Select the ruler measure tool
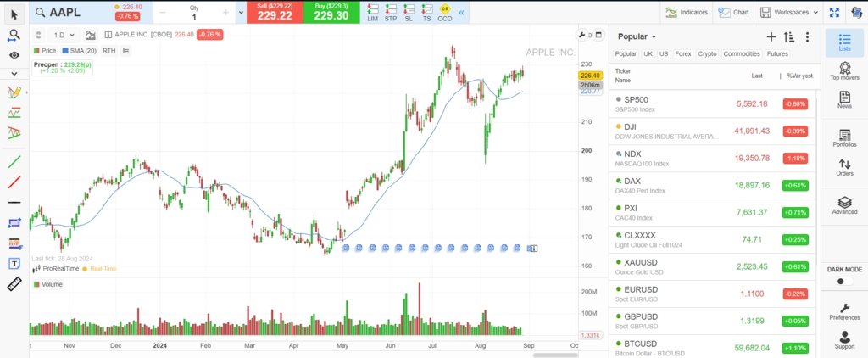 pyautogui.click(x=14, y=284)
